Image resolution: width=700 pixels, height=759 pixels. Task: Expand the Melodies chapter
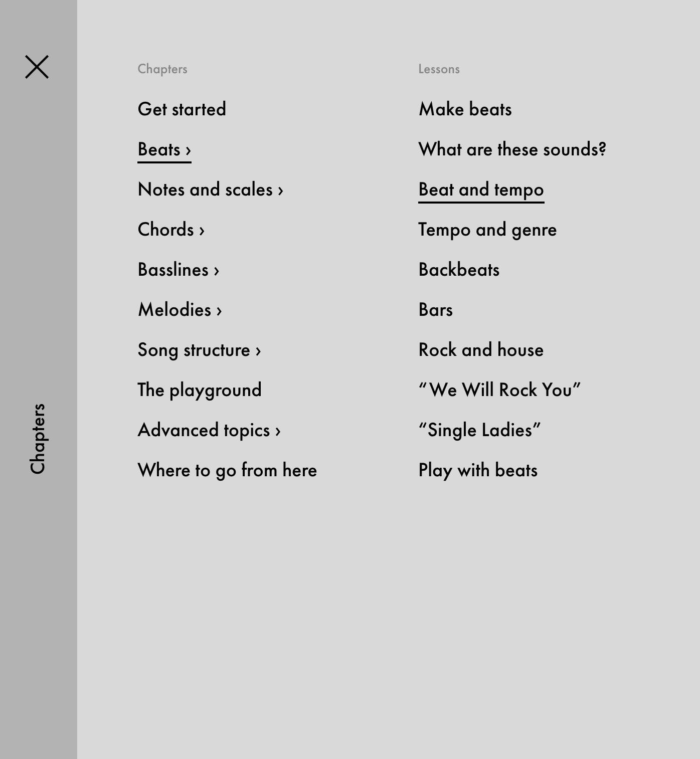pyautogui.click(x=180, y=310)
